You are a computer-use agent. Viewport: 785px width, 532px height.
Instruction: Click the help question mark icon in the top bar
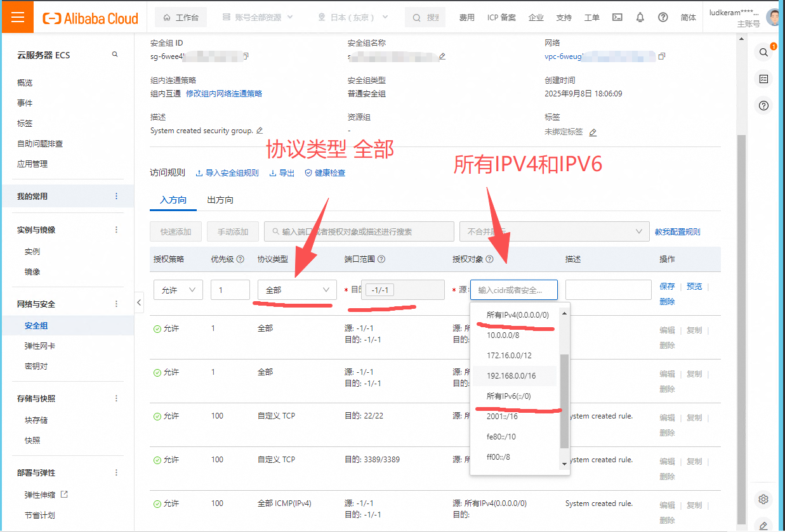663,17
